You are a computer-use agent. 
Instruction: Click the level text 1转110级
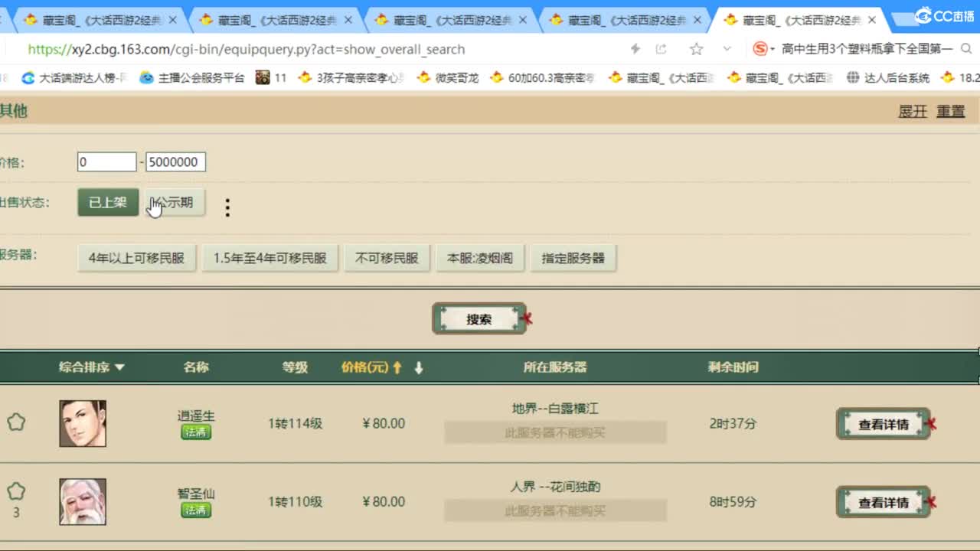[295, 502]
